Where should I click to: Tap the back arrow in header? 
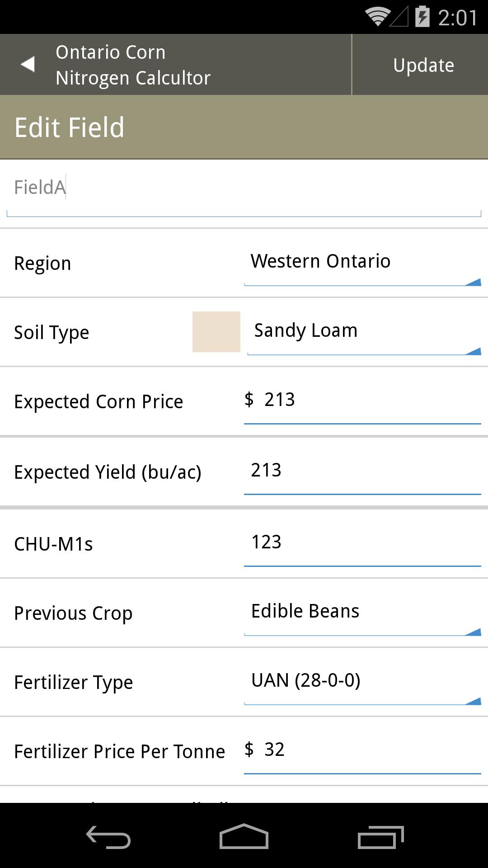(28, 64)
